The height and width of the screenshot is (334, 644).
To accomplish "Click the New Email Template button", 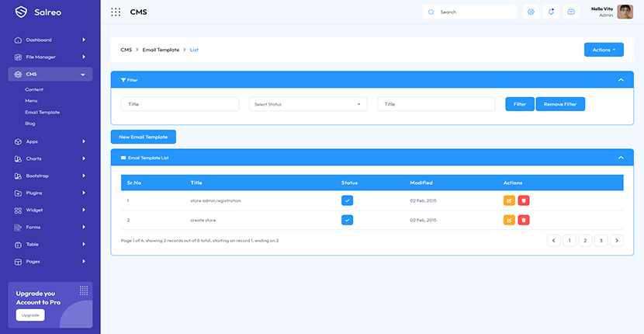I will click(x=144, y=137).
